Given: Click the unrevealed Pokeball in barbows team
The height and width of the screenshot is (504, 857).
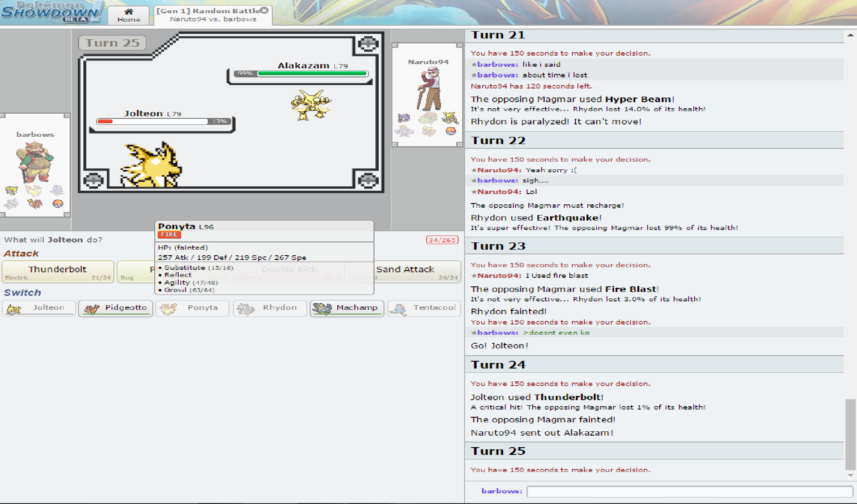Looking at the screenshot, I should pos(58,203).
